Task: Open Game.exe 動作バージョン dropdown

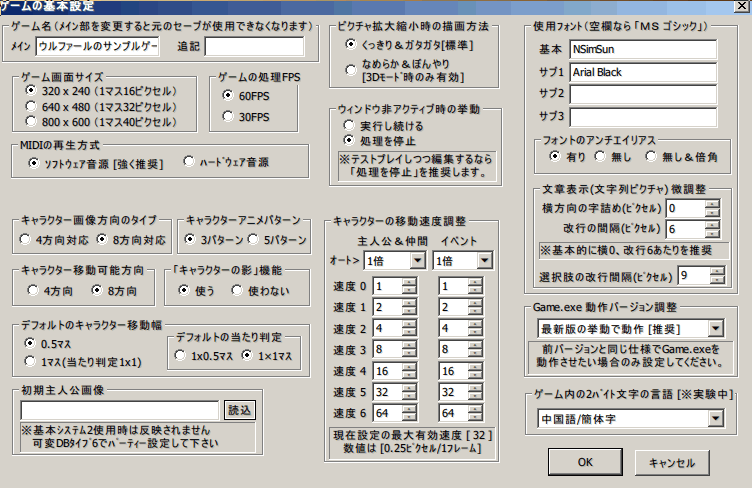Action: (x=716, y=329)
